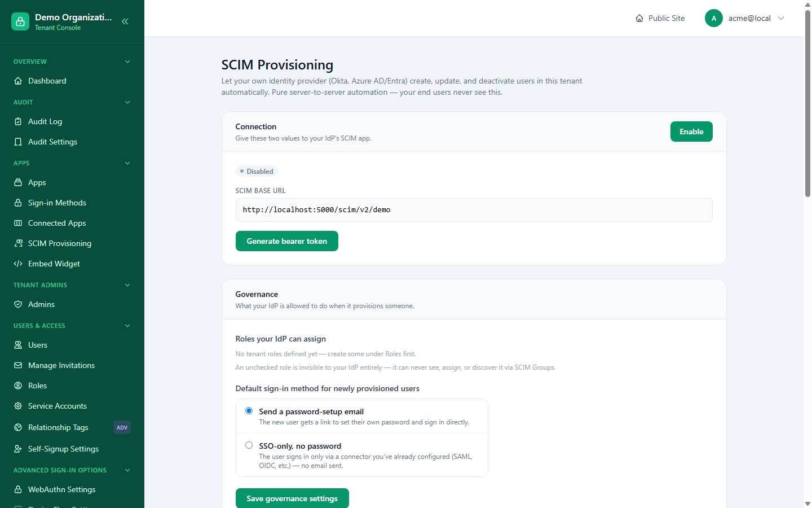
Task: Click the Service Accounts gear icon
Action: coord(18,406)
